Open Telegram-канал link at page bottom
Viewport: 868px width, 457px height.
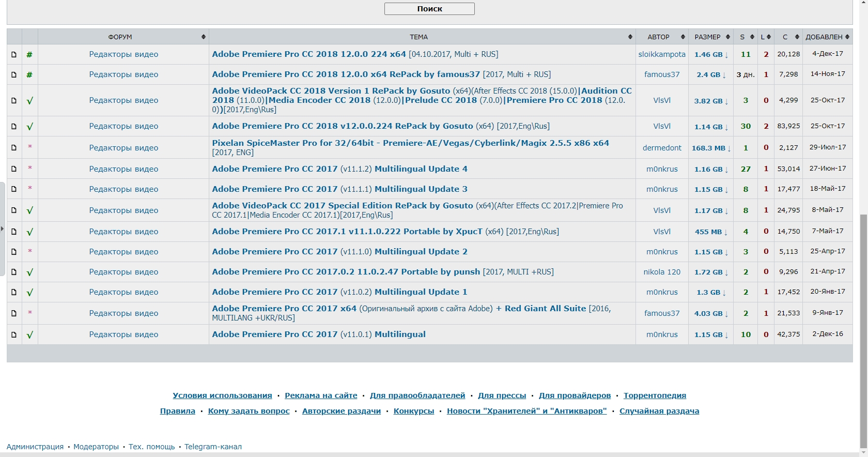tap(213, 447)
